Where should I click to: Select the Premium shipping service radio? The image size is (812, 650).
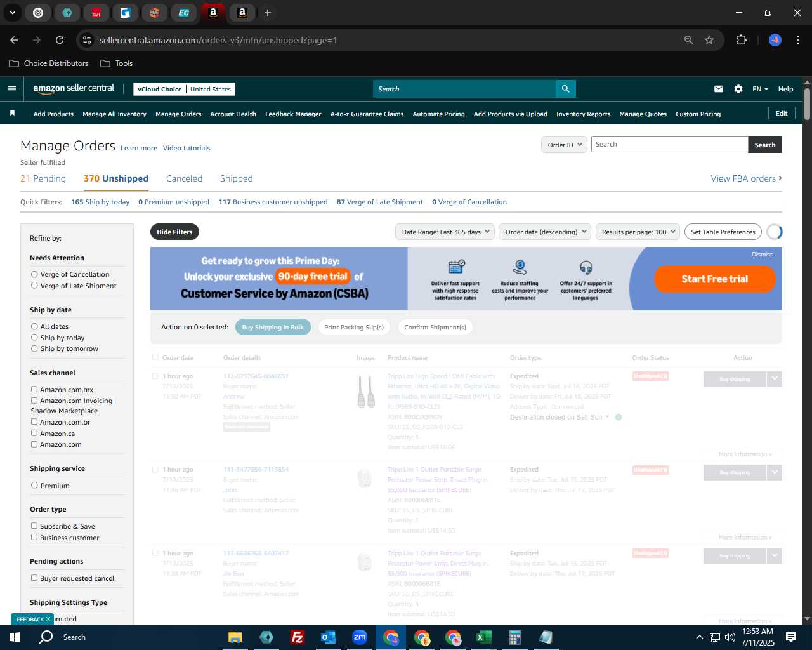(x=34, y=486)
